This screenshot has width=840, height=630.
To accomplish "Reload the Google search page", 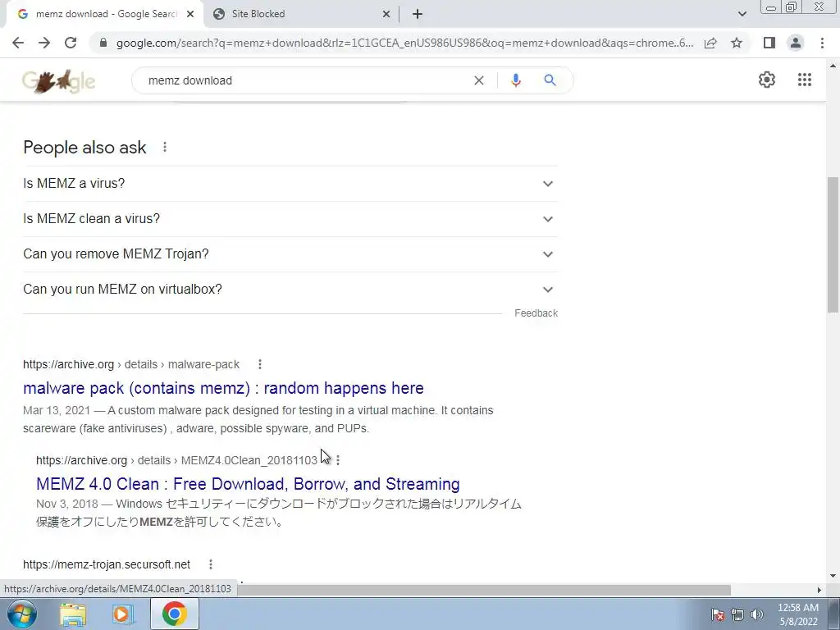I will 71,43.
